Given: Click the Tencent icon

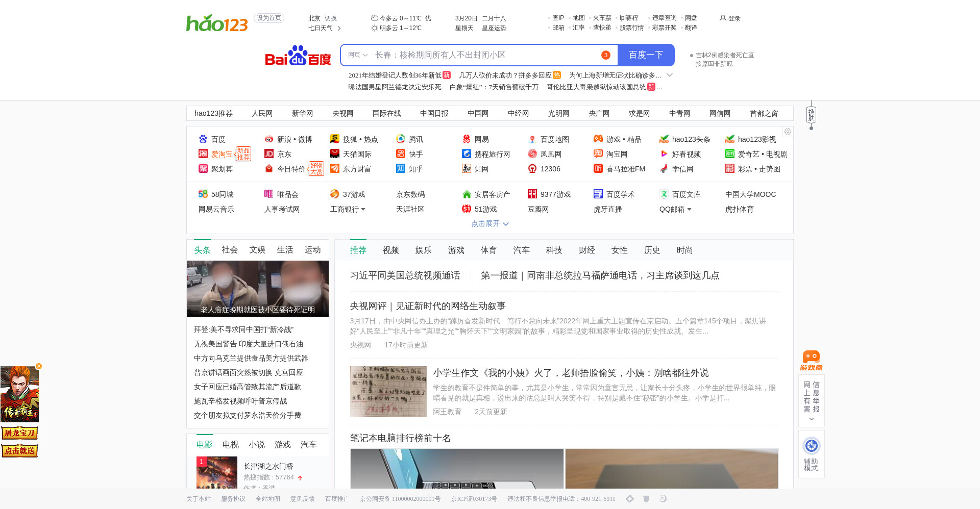Looking at the screenshot, I should [401, 139].
